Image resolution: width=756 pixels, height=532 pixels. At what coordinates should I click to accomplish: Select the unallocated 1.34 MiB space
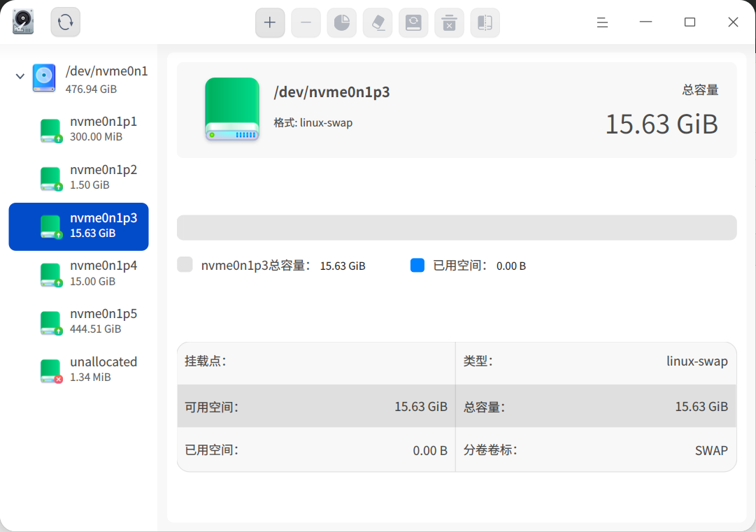tap(78, 371)
